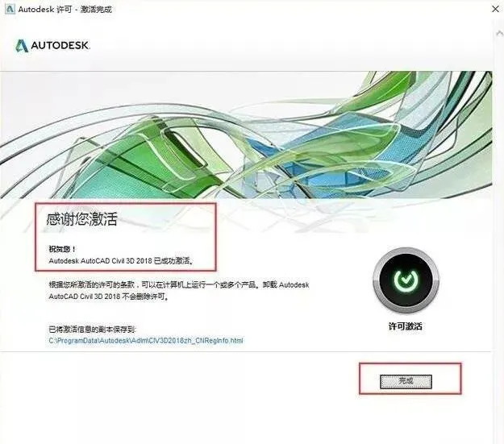Click the green license activated checkmark icon
The image size is (504, 444).
tap(406, 280)
